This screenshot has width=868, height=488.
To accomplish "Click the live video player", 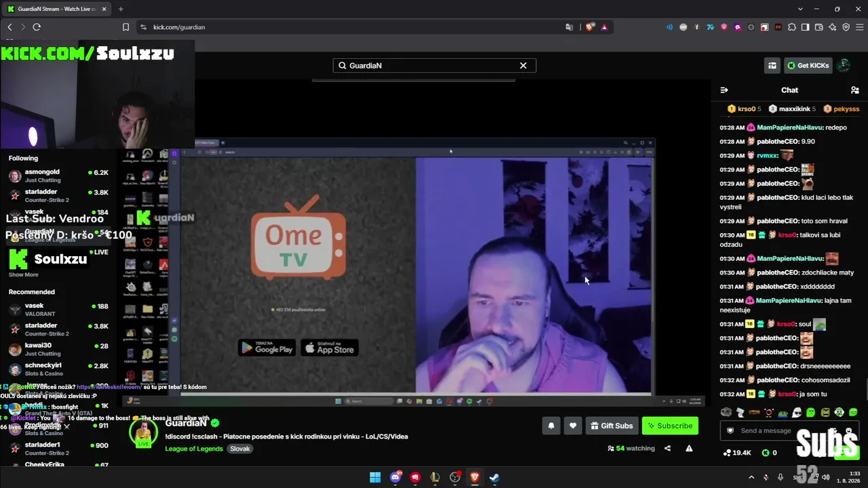I will (x=413, y=244).
